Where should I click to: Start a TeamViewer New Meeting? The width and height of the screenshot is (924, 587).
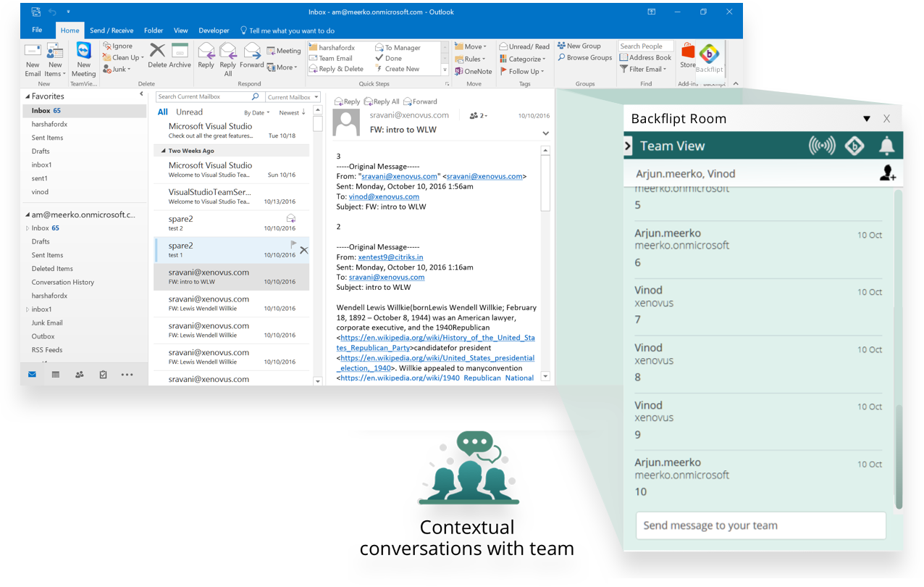(x=83, y=59)
